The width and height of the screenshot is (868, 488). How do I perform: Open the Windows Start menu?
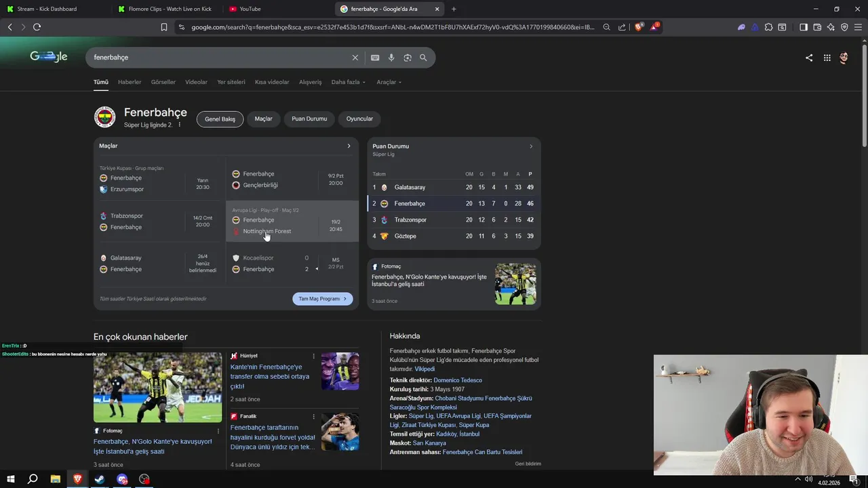point(10,479)
